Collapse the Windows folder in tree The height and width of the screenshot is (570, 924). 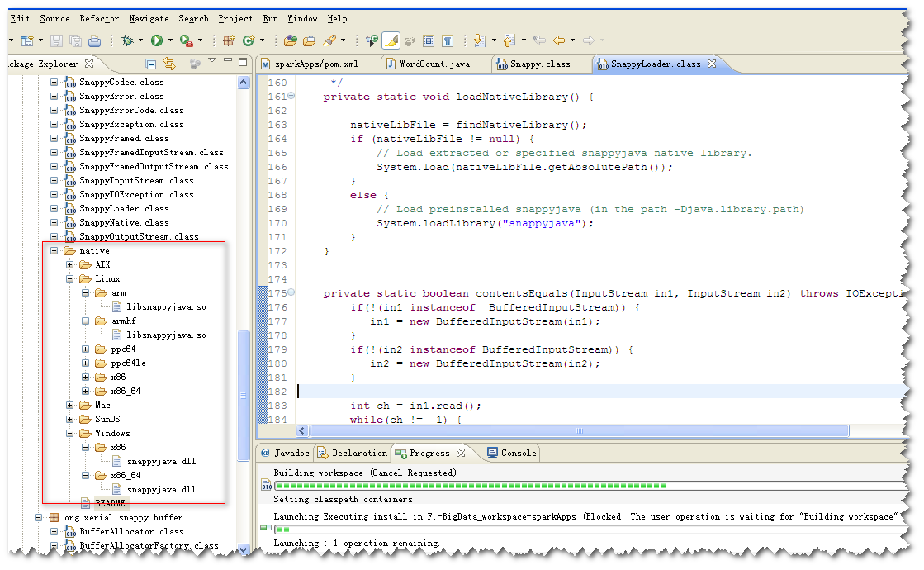click(70, 433)
